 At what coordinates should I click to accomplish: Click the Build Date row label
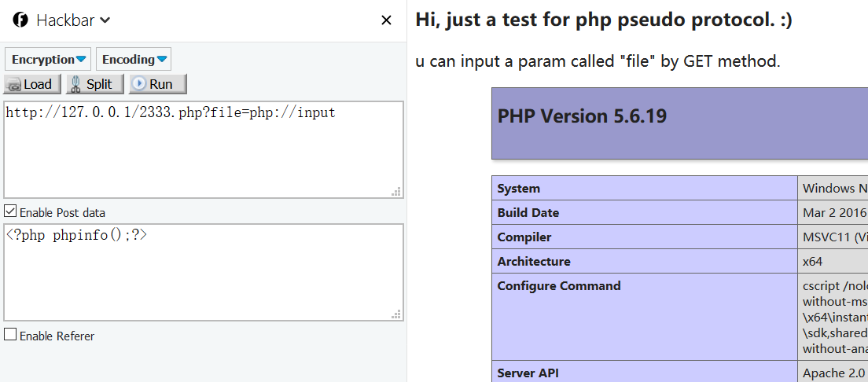click(x=528, y=212)
